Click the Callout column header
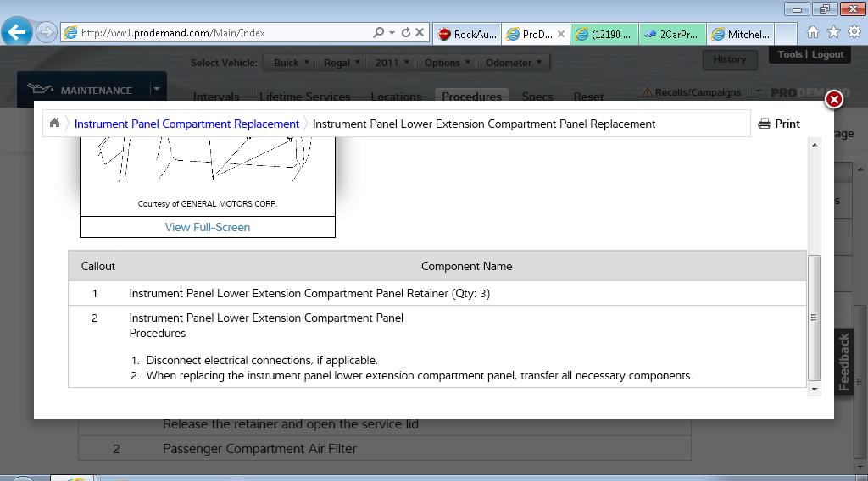868x481 pixels. (98, 266)
